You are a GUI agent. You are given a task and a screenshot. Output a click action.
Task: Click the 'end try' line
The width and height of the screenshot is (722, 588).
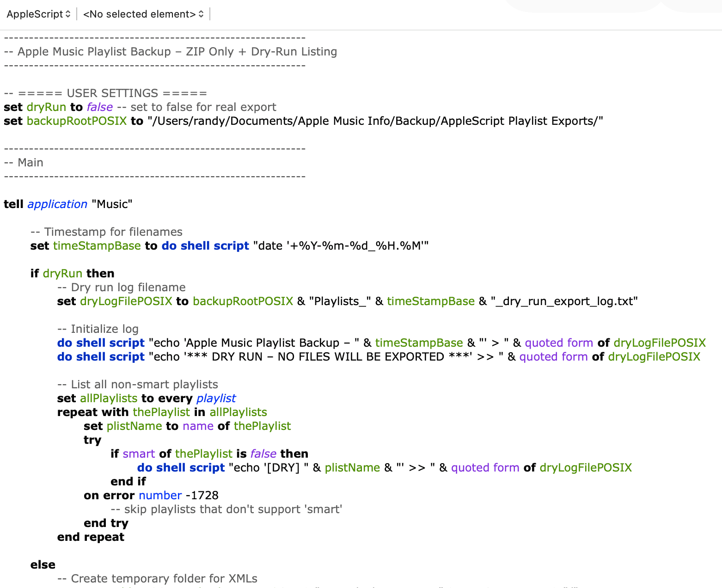(106, 523)
